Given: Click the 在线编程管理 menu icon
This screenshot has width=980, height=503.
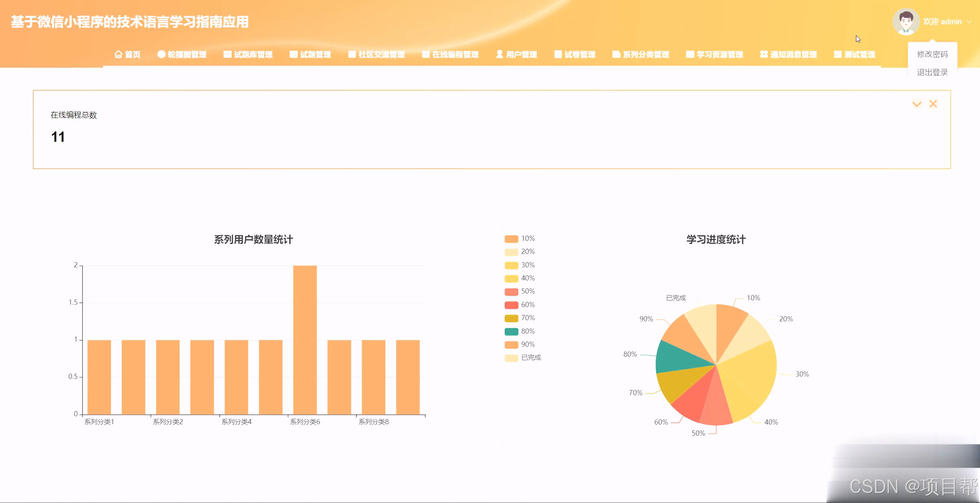Looking at the screenshot, I should 426,54.
